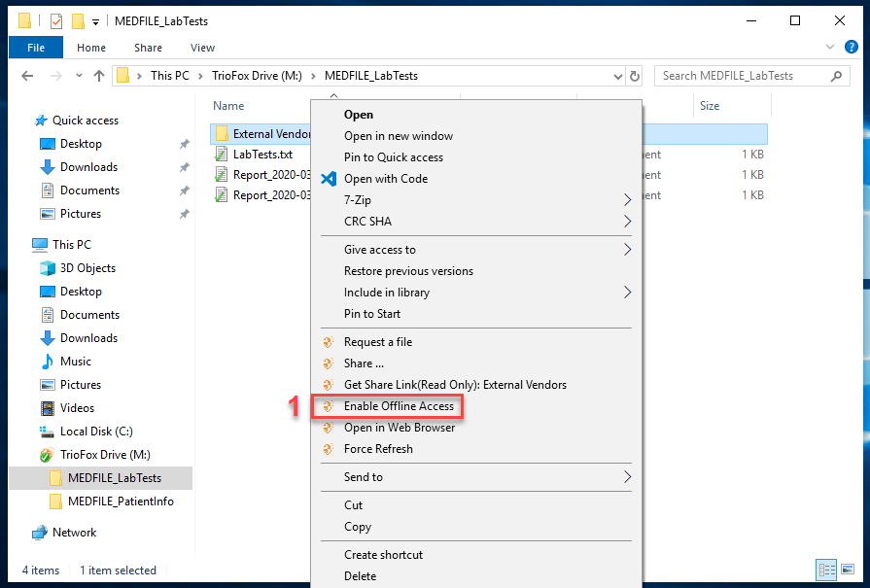Click the Up one level arrow
870x588 pixels.
[x=99, y=76]
